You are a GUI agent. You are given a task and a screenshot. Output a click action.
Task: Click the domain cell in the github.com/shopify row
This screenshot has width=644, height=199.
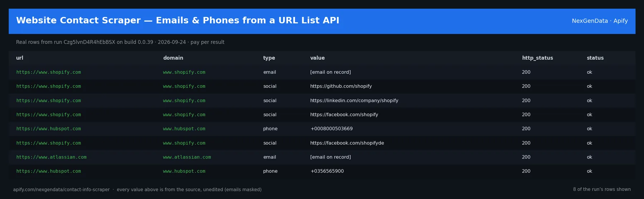coord(184,86)
